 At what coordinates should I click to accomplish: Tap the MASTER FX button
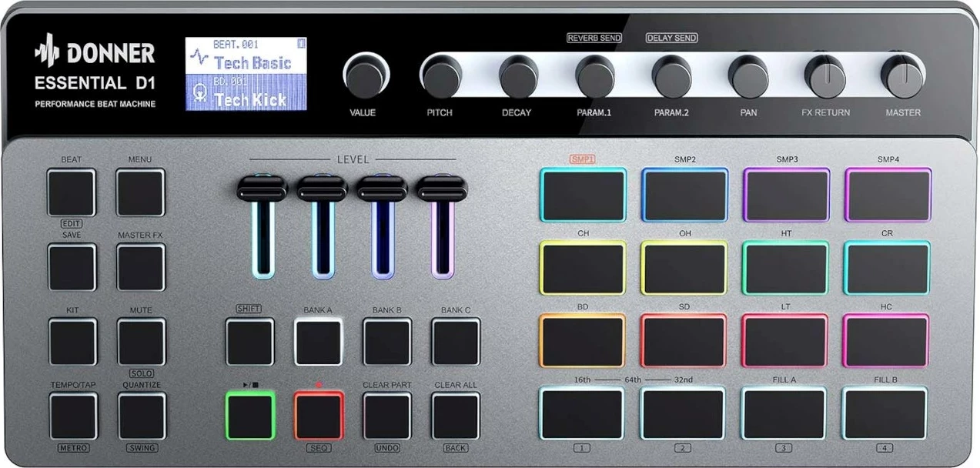tap(141, 267)
